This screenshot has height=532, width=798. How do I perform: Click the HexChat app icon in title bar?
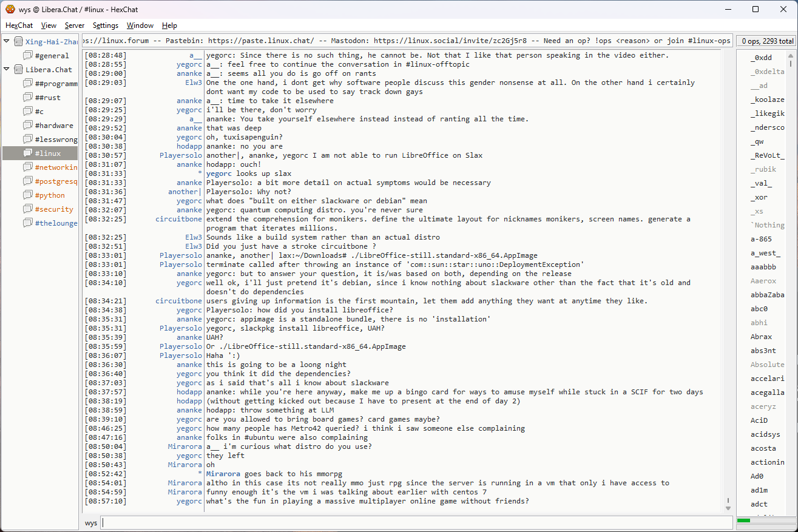[10, 9]
